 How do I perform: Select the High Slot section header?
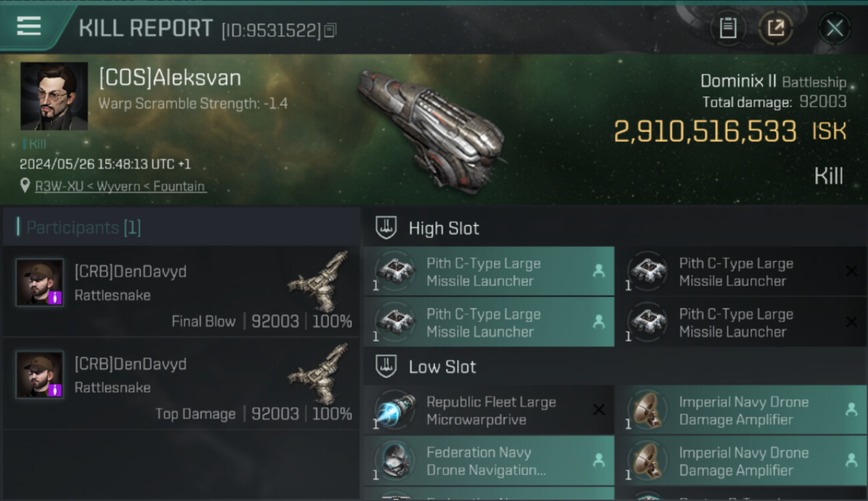(443, 228)
